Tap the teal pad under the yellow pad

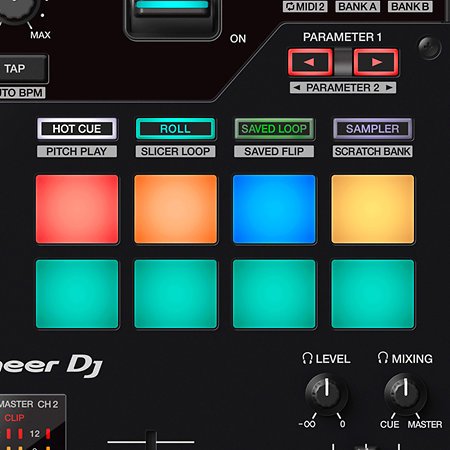coord(373,294)
